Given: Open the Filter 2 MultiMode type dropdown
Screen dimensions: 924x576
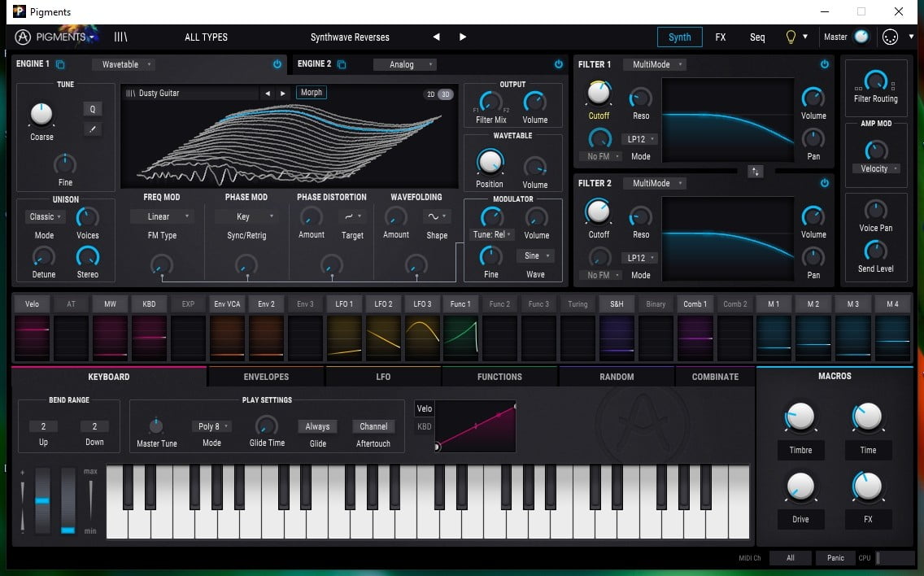Looking at the screenshot, I should click(x=656, y=183).
